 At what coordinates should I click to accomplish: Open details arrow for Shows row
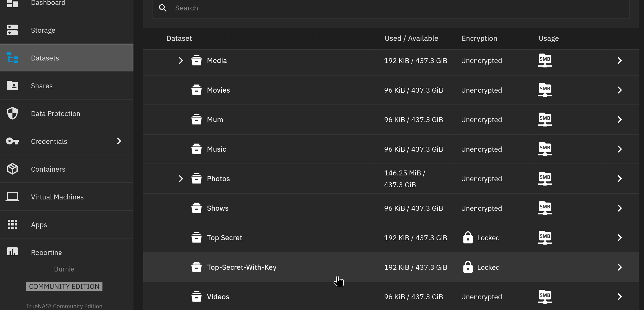coord(620,208)
